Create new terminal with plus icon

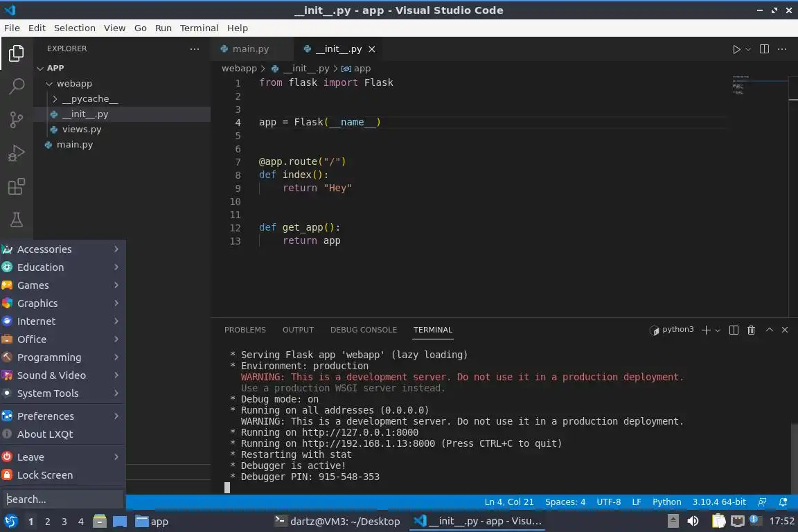coord(706,330)
